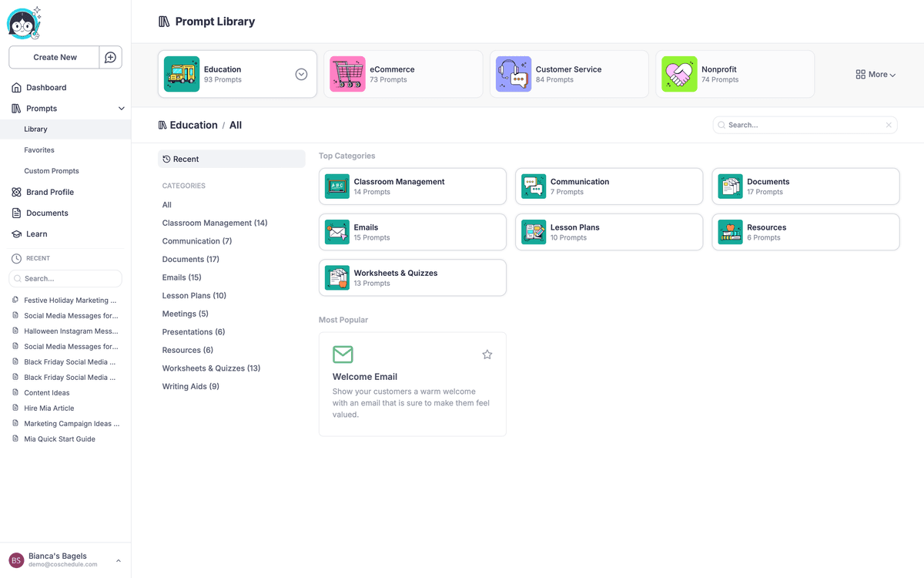
Task: Open the More categories dropdown
Action: coord(875,74)
